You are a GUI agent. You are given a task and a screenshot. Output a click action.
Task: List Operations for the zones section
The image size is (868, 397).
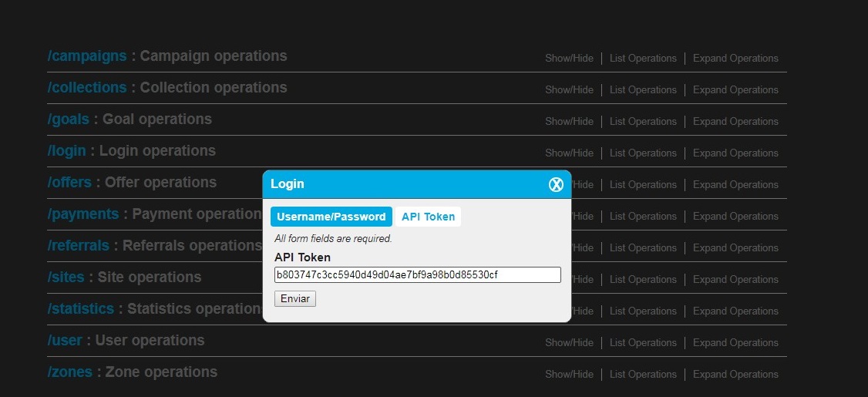[x=643, y=375]
